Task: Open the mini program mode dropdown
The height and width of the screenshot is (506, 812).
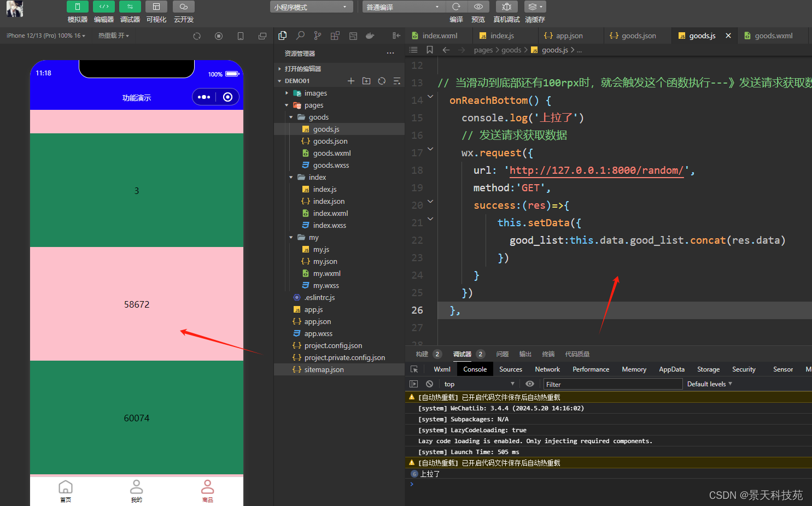Action: tap(311, 7)
